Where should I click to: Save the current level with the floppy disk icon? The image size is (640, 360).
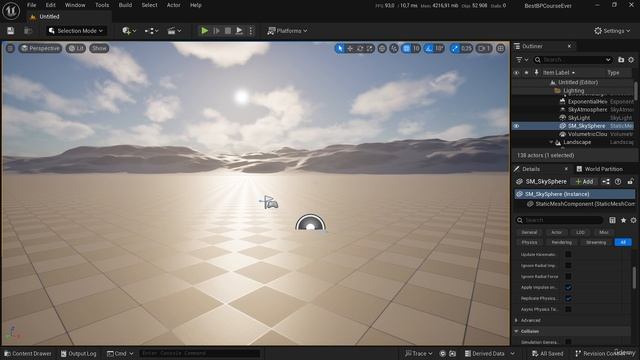tap(11, 31)
